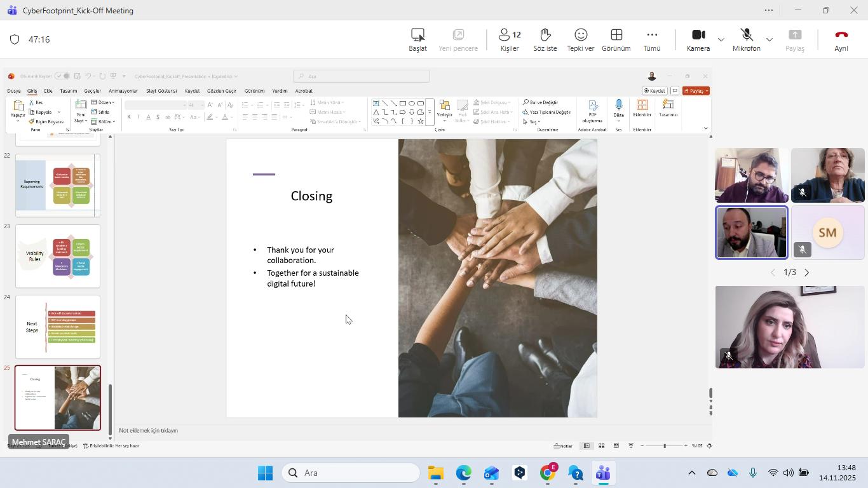Click the Kaydet recording button
This screenshot has width=868, height=488.
pos(655,90)
